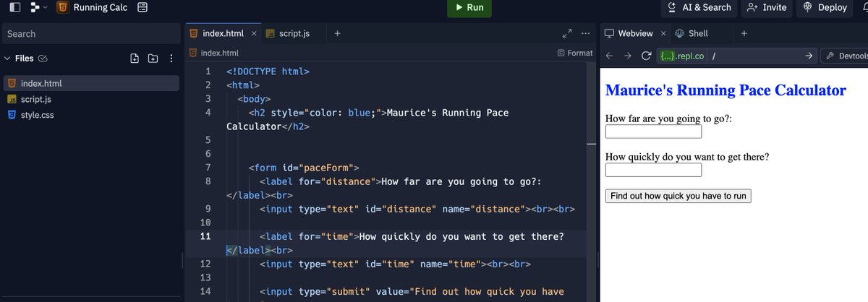Close the index.html editor tab
This screenshot has height=302, width=868.
(x=254, y=33)
